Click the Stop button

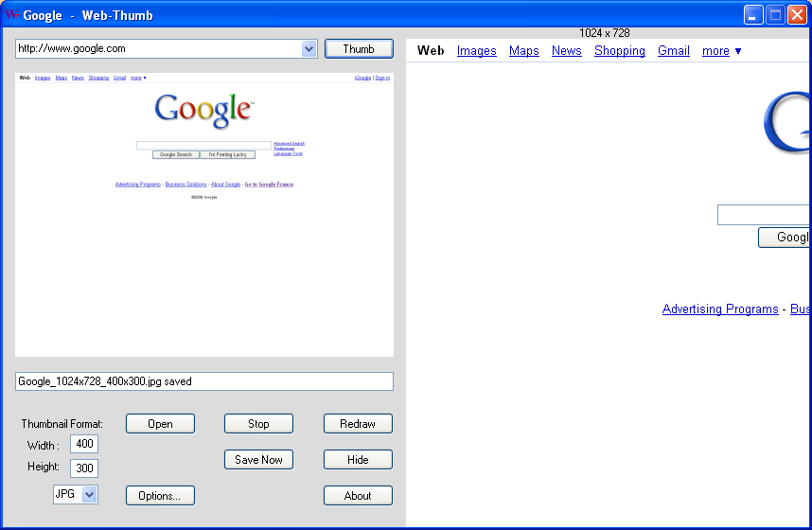(x=259, y=424)
